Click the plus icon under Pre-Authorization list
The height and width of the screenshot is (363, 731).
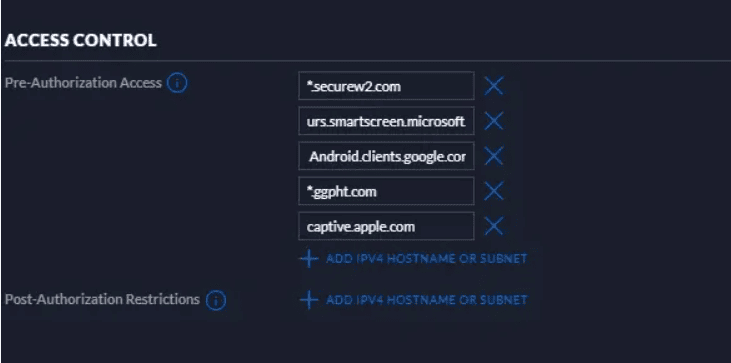[309, 258]
